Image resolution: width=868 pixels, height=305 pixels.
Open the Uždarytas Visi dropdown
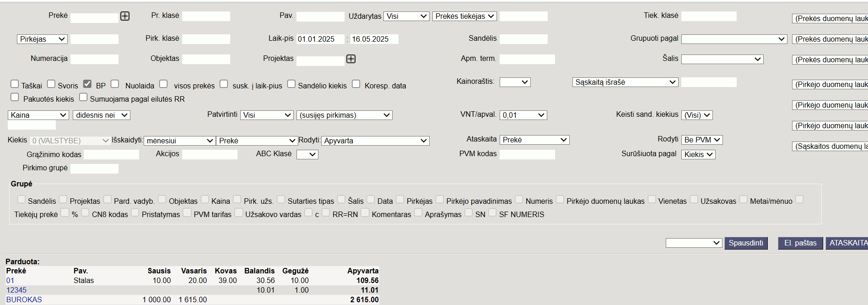(x=406, y=16)
